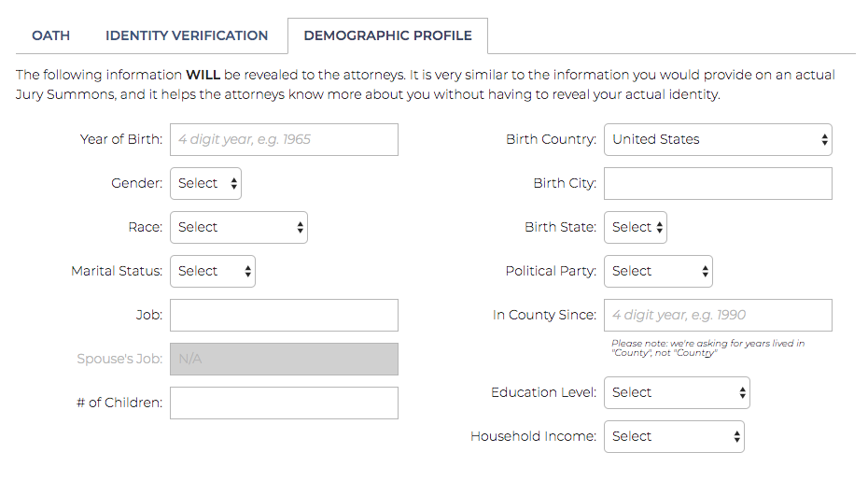Click the Year of Birth label
The height and width of the screenshot is (481, 868).
pos(121,139)
